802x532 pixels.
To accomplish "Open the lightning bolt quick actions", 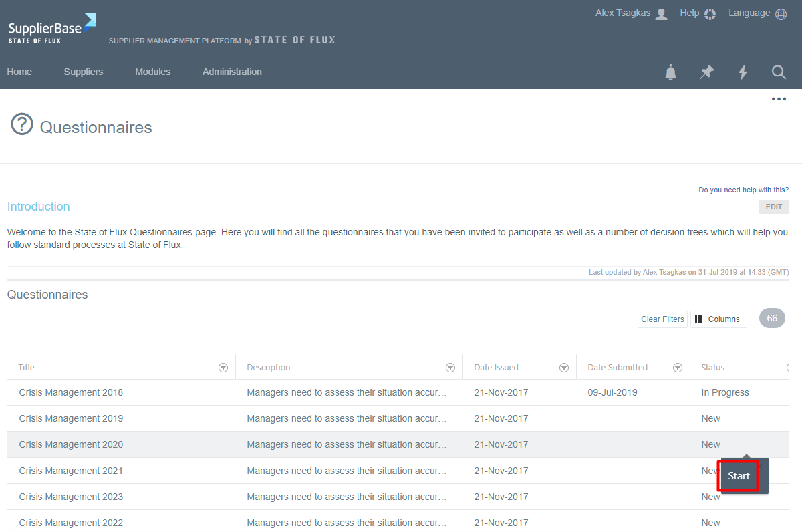I will pyautogui.click(x=743, y=72).
